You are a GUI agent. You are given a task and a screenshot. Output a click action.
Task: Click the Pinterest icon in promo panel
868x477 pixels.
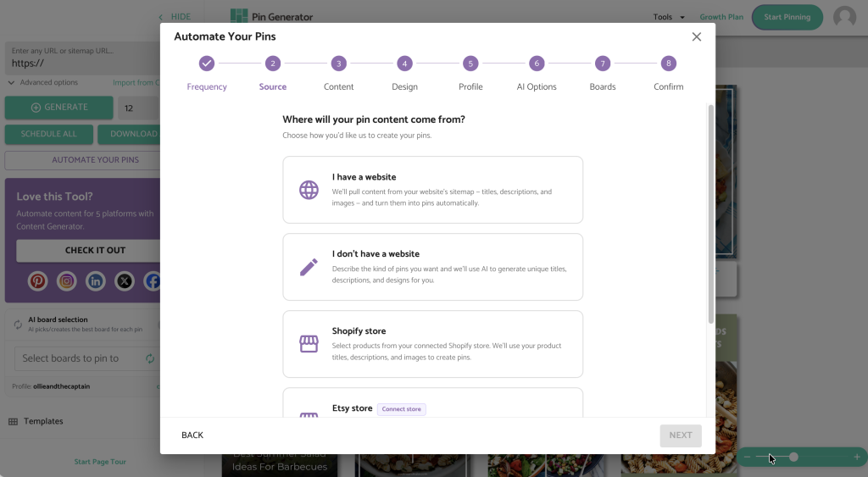coord(37,281)
